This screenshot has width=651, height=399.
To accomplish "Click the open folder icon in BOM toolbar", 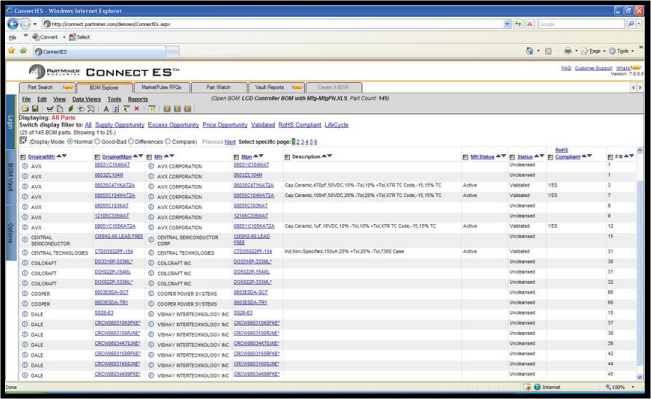I will 25,109.
